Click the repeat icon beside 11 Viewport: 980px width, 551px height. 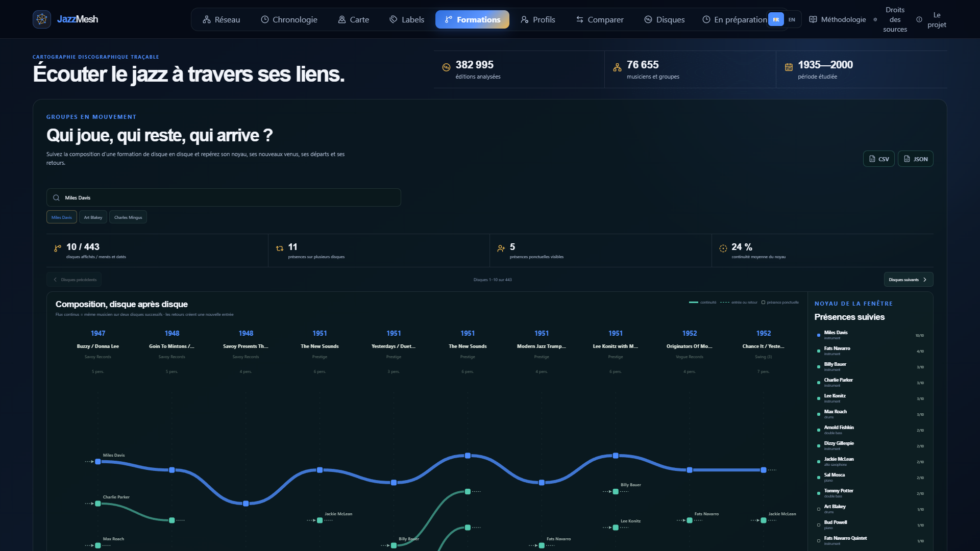point(280,248)
